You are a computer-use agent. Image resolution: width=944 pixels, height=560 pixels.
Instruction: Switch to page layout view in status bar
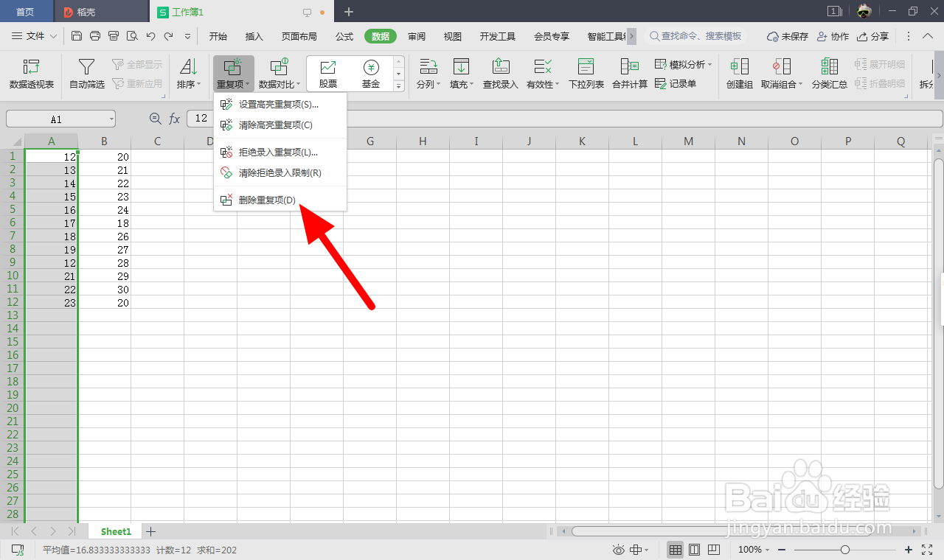point(694,550)
